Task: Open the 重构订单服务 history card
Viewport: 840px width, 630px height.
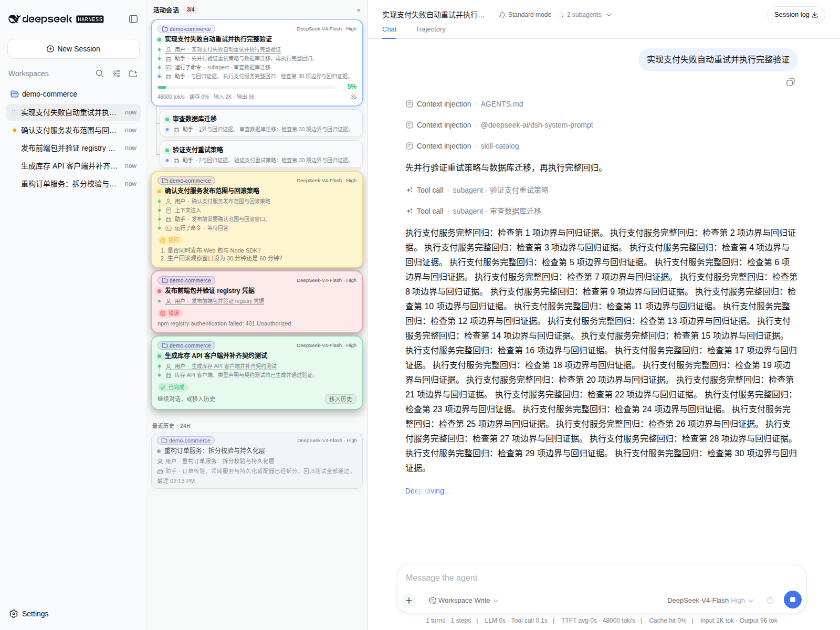Action: [257, 461]
